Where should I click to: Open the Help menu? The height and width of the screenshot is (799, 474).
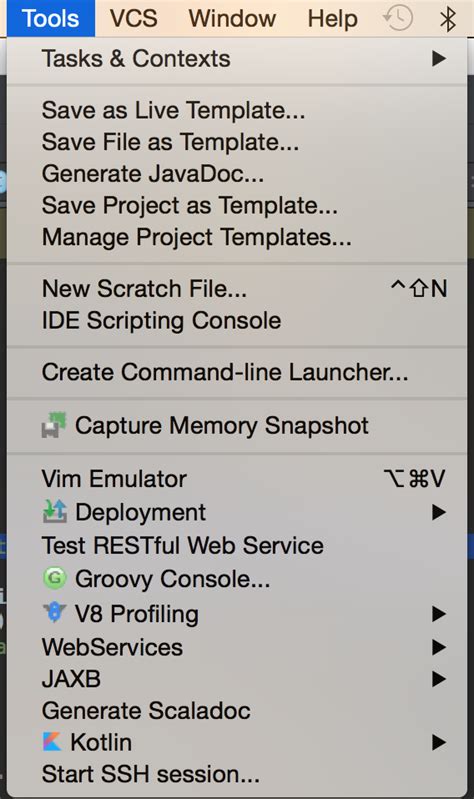(332, 18)
